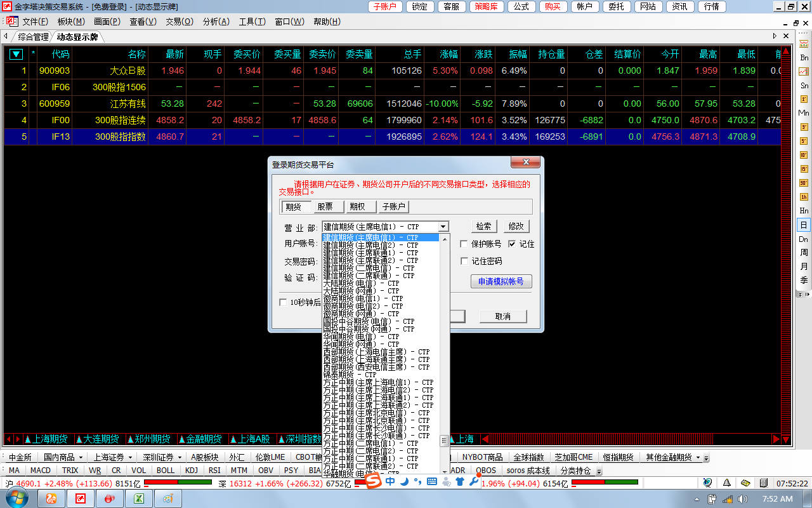Tick the 10秒钟后 checkbox
The width and height of the screenshot is (812, 508).
tap(284, 302)
